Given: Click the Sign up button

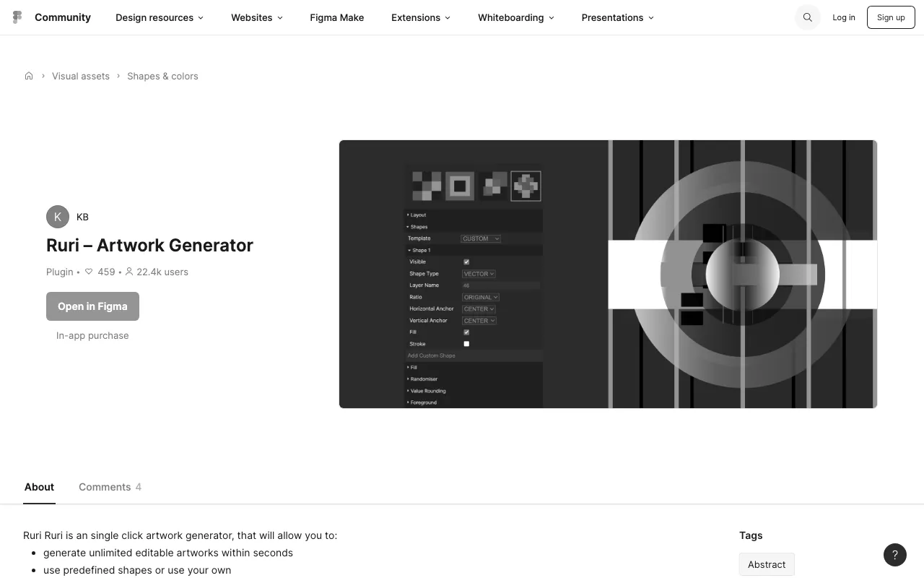Looking at the screenshot, I should click(891, 17).
